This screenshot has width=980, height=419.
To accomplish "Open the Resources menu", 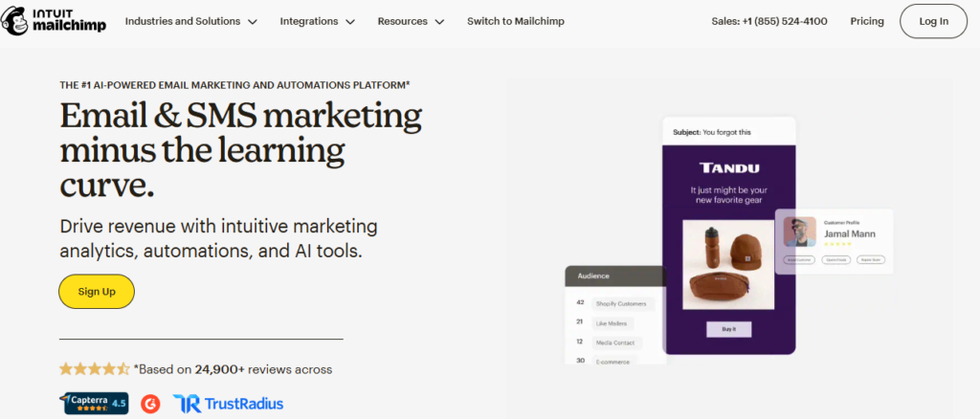I will [x=411, y=21].
